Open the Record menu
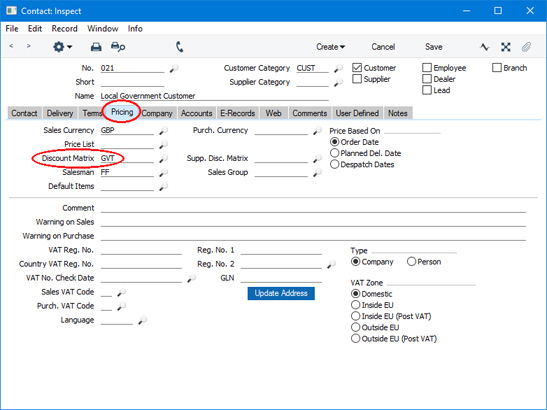547x410 pixels. [65, 29]
